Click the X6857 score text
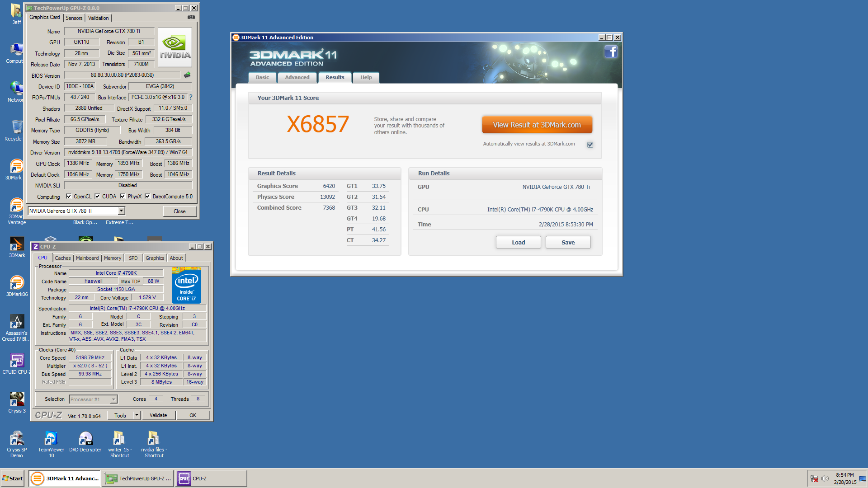The height and width of the screenshot is (488, 868). pyautogui.click(x=318, y=124)
